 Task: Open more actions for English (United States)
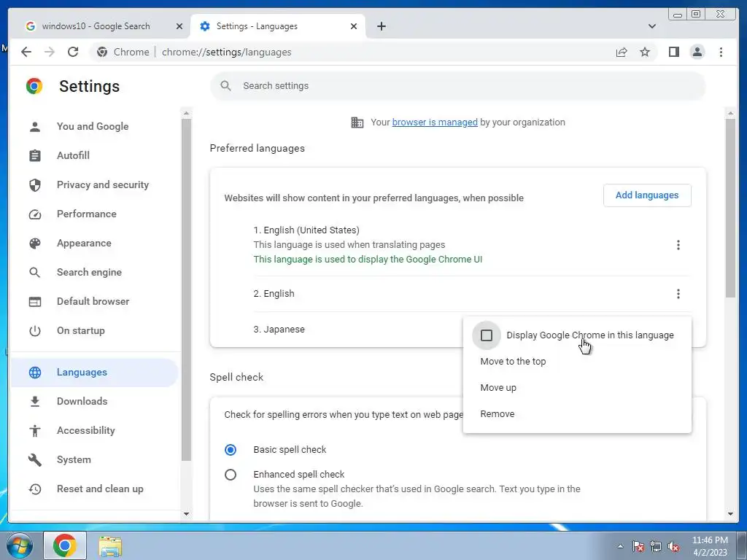(678, 245)
